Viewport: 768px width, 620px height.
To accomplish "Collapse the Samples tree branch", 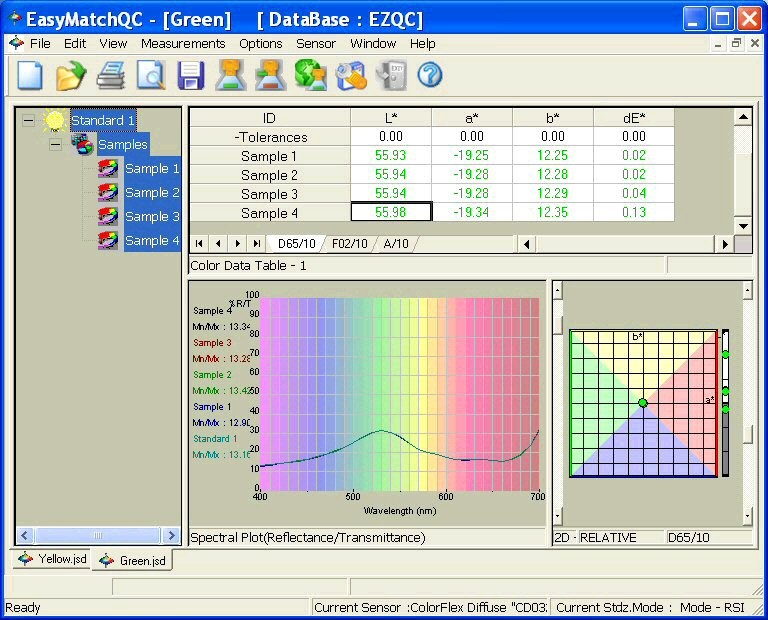I will [x=56, y=145].
